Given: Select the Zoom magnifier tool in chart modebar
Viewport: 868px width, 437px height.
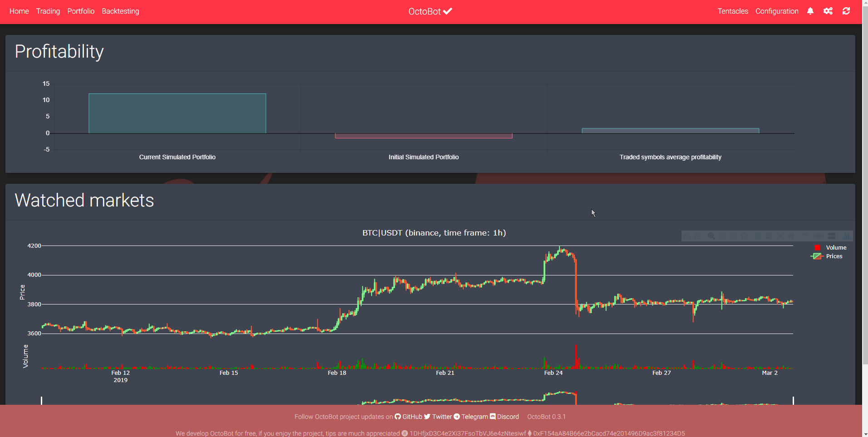Looking at the screenshot, I should tap(711, 236).
